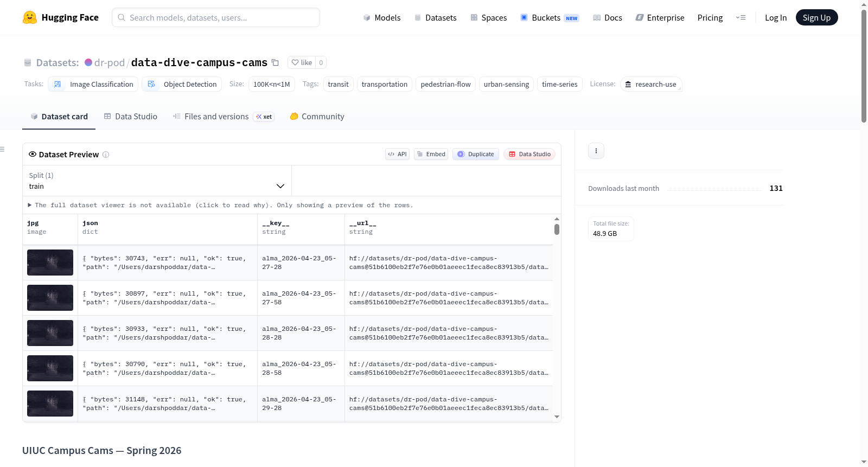Open the extra navigation menu icon
Viewport: 868px width, 467px height.
(x=741, y=17)
